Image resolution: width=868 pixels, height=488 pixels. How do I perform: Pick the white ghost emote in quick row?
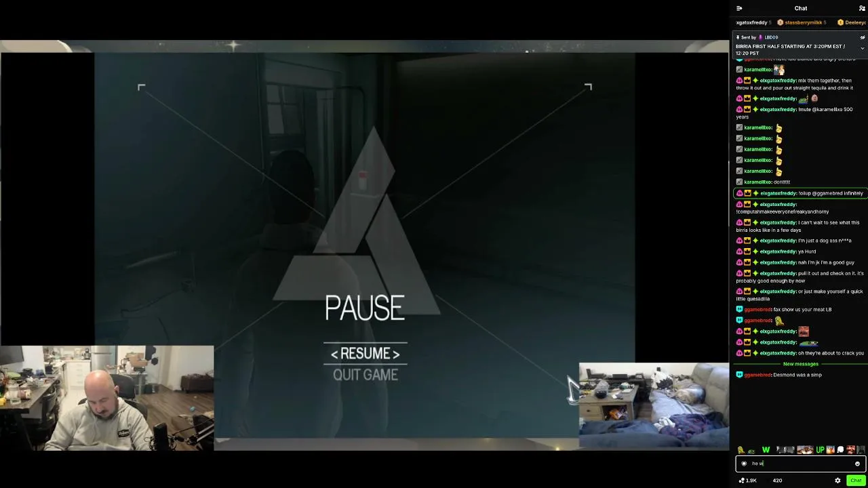(840, 450)
